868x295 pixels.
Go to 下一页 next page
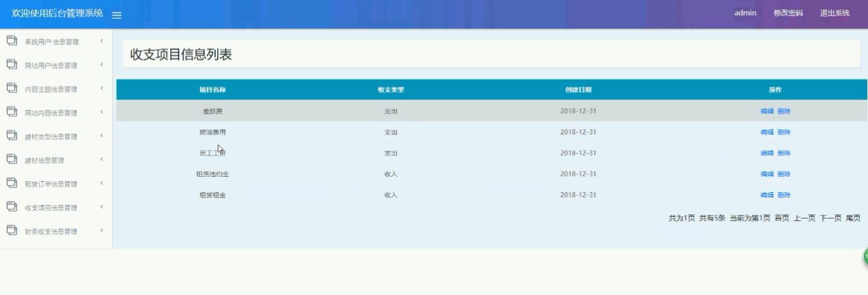point(831,218)
